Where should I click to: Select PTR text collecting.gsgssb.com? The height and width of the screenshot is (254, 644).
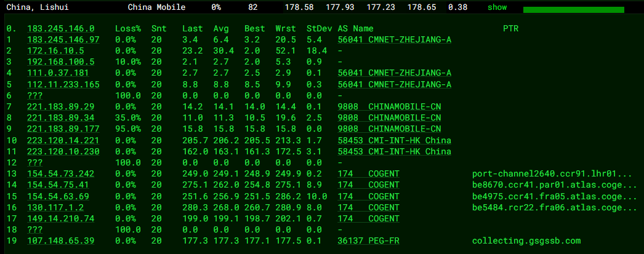(x=526, y=241)
